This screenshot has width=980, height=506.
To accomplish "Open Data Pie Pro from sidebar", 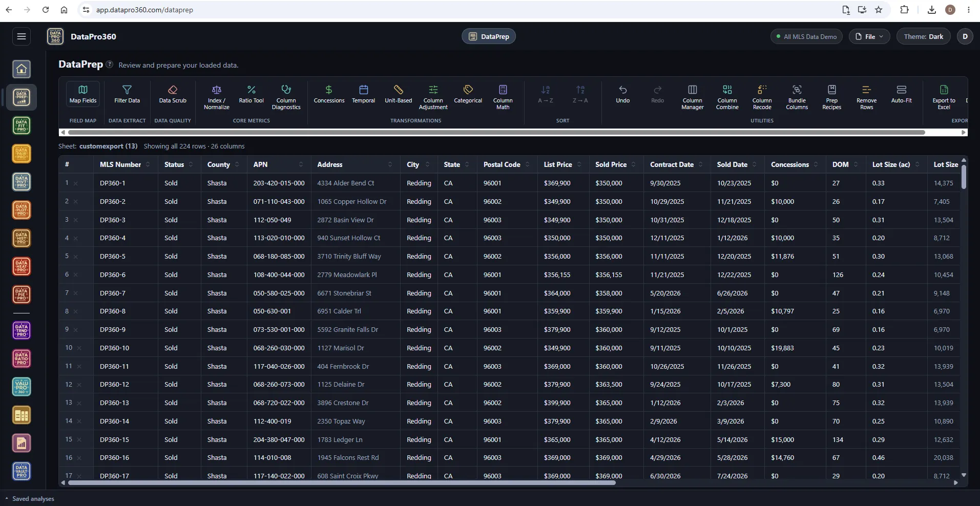I will (x=22, y=294).
